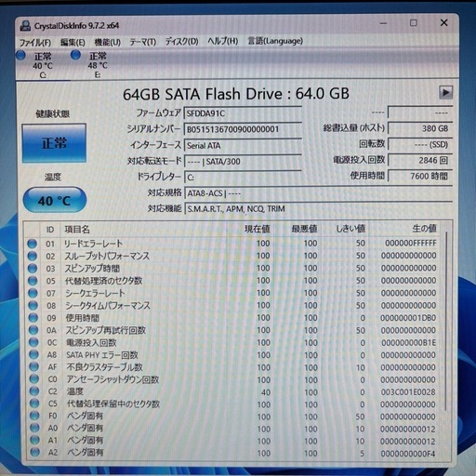Open the ファイル(F) menu
This screenshot has height=476, width=476.
[35, 42]
